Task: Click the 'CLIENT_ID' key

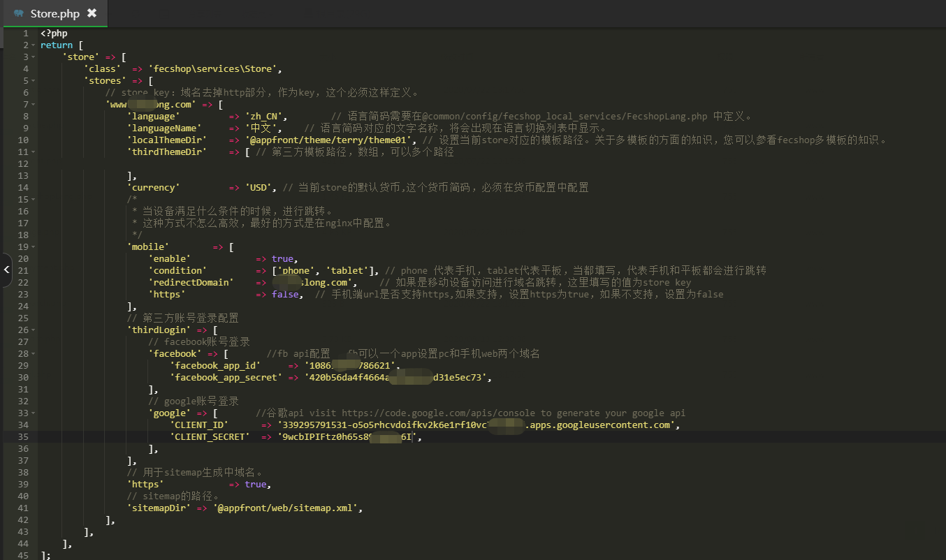Action: coord(200,425)
